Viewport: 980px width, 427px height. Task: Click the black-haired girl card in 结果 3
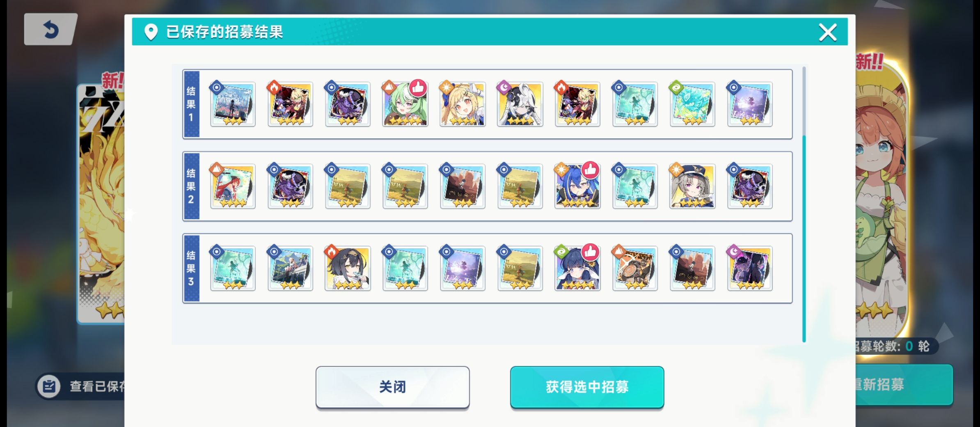348,269
